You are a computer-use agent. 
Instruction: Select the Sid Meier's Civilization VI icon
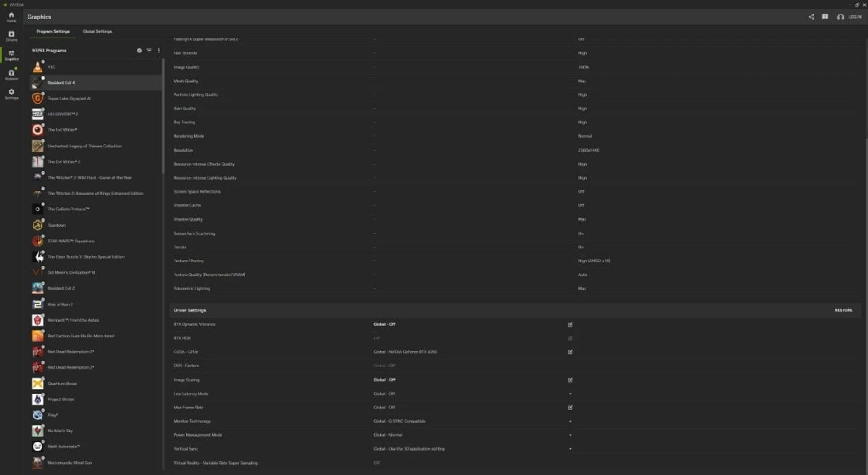(38, 272)
